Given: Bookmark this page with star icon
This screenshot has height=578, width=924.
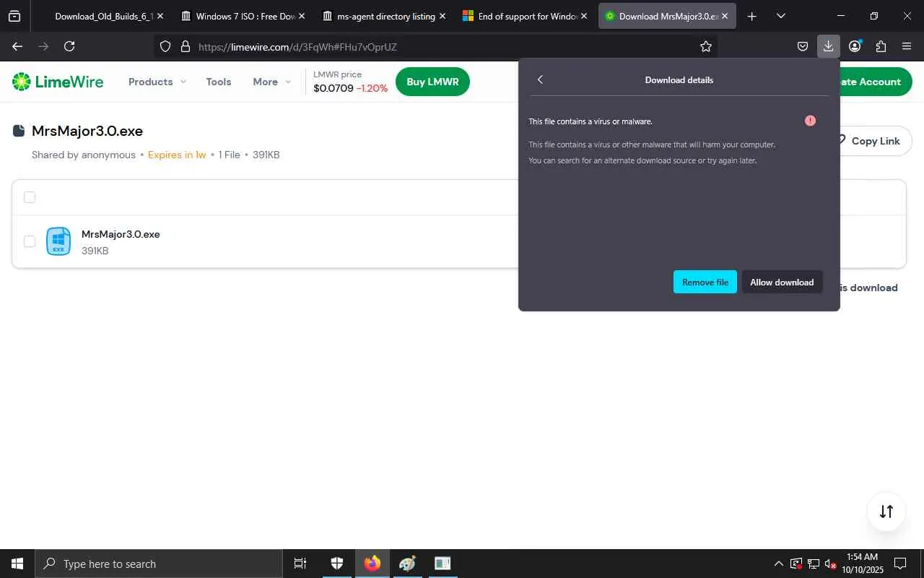Looking at the screenshot, I should pos(706,46).
